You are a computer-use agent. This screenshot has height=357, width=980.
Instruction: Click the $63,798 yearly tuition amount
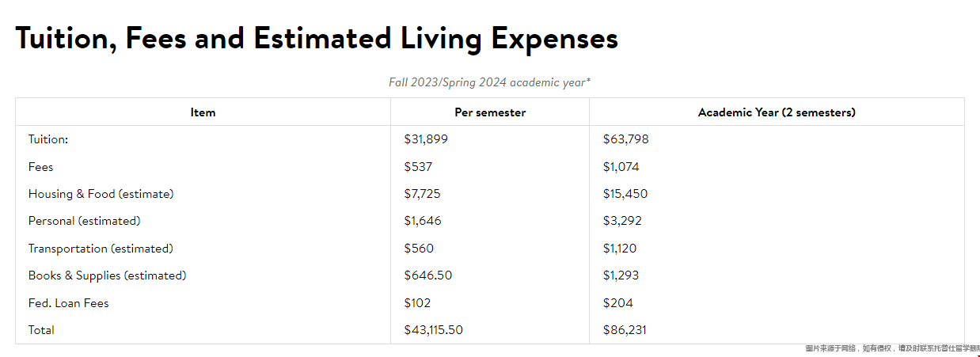coord(625,139)
